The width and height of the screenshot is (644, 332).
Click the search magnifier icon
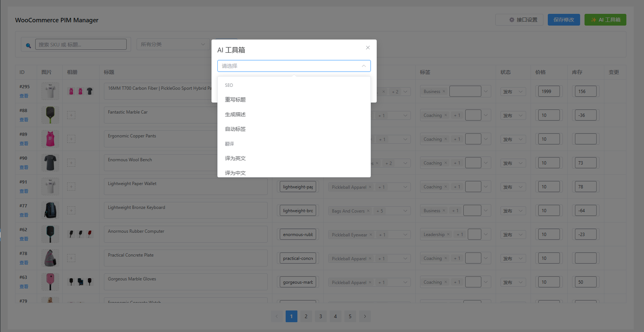[28, 45]
